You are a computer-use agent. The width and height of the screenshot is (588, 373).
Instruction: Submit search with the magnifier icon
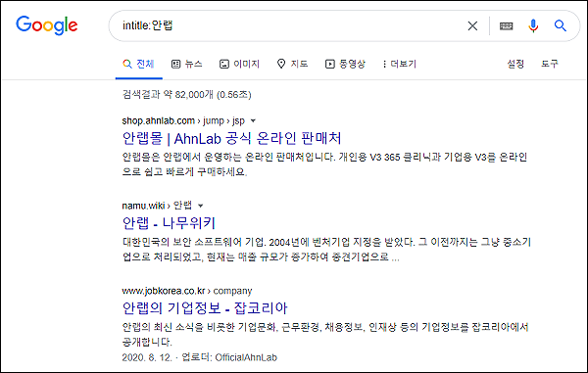coord(561,25)
